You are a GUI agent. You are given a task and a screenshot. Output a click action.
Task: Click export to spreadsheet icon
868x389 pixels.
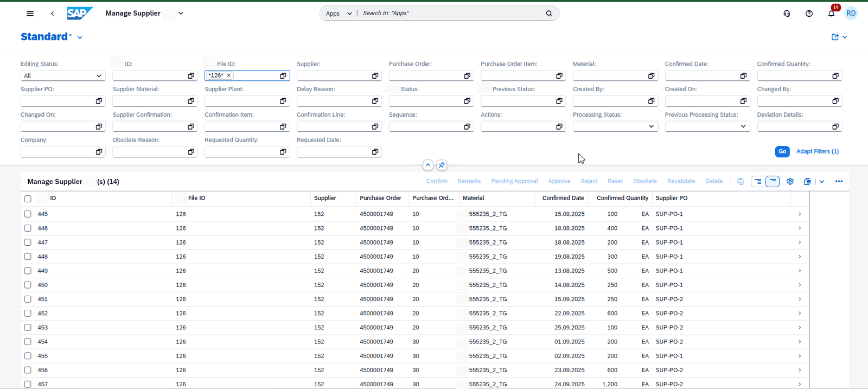[x=807, y=181]
